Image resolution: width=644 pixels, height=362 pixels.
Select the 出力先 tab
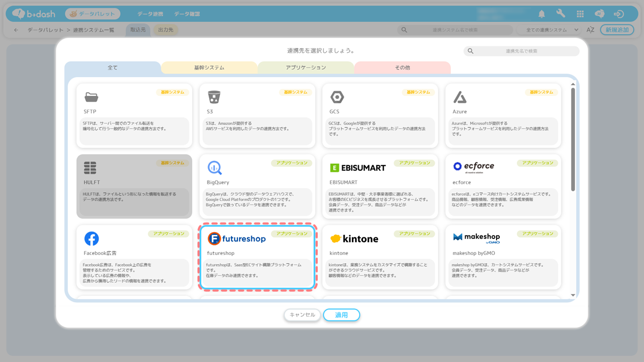166,30
